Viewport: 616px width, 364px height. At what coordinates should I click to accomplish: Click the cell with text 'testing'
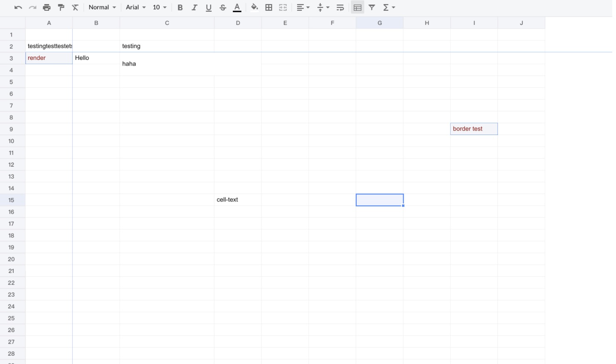click(x=167, y=46)
